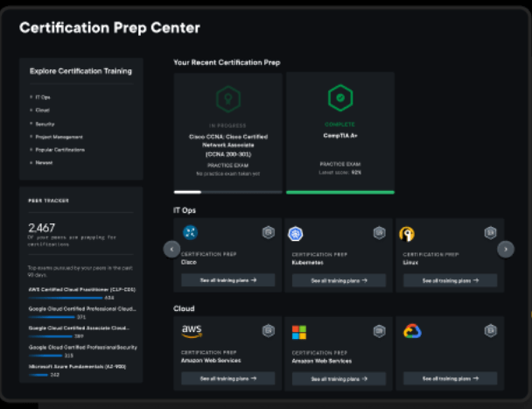Screen dimensions: 532x409
Task: See all training plans on Google Cloud card
Action: pos(451,378)
